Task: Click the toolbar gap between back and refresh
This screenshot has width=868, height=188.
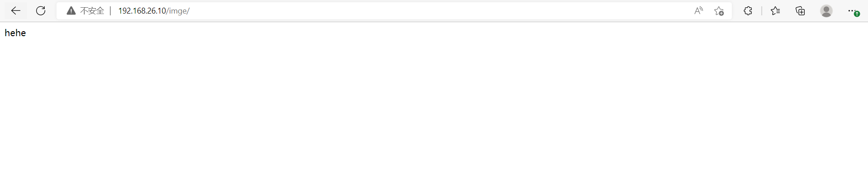Action: (x=28, y=11)
